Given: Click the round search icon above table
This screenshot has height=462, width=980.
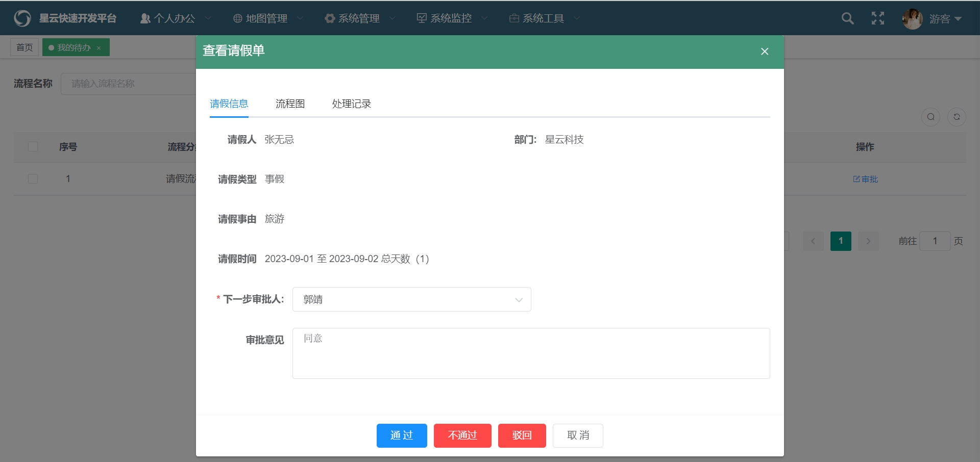Looking at the screenshot, I should pos(930,117).
